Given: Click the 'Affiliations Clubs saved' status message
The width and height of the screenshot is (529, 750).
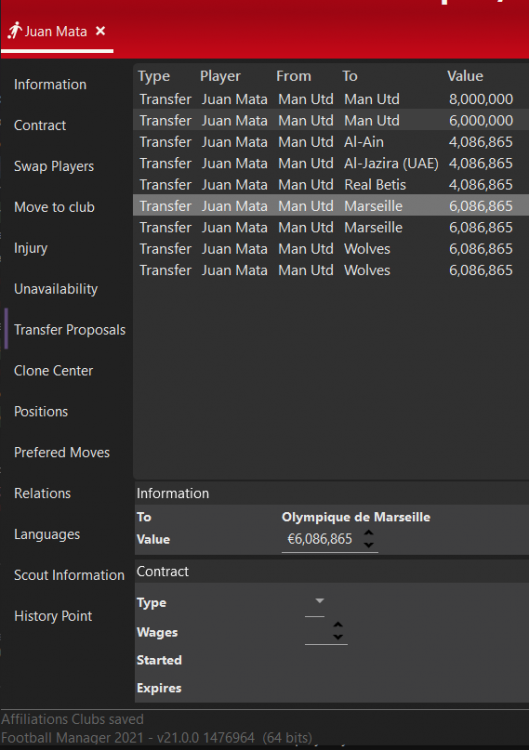Looking at the screenshot, I should pos(72,719).
